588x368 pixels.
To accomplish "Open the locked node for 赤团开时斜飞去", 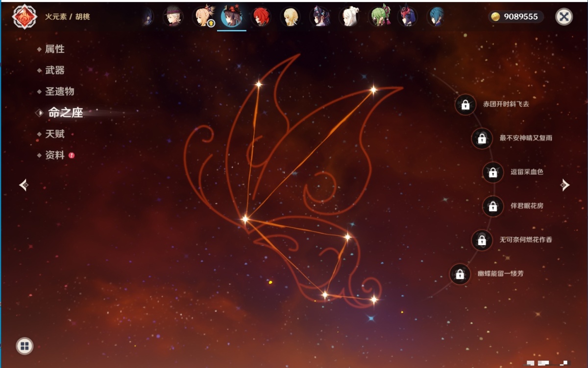I will coord(465,105).
